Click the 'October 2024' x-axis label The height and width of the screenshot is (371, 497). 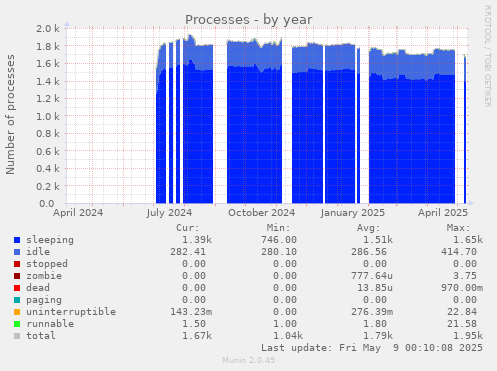tap(261, 213)
